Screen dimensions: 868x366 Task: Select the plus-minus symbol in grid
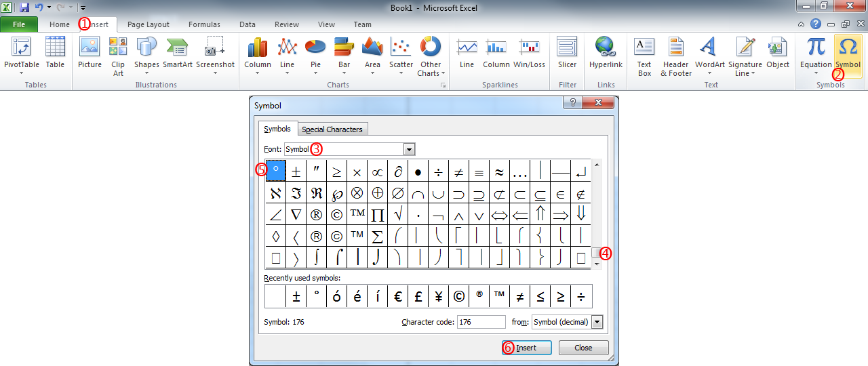point(296,170)
